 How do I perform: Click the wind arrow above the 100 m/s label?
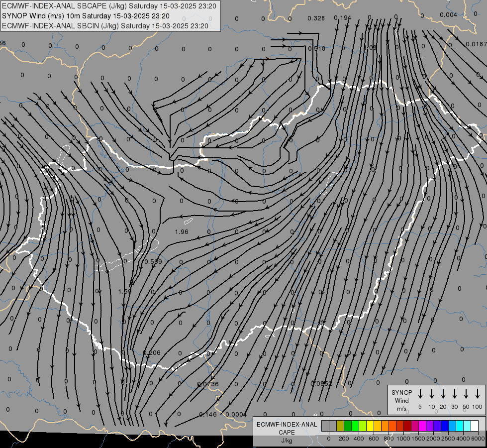(478, 394)
